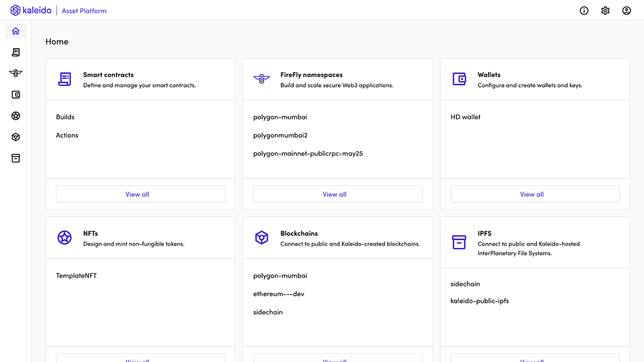Click the IPFS archive sidebar icon
This screenshot has width=644, height=362.
point(16,158)
